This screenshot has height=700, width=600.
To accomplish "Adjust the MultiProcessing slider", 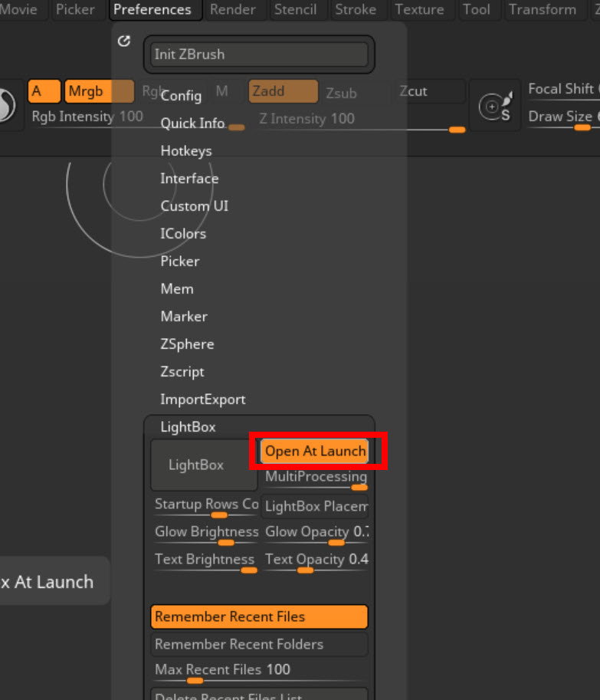I will pos(315,479).
